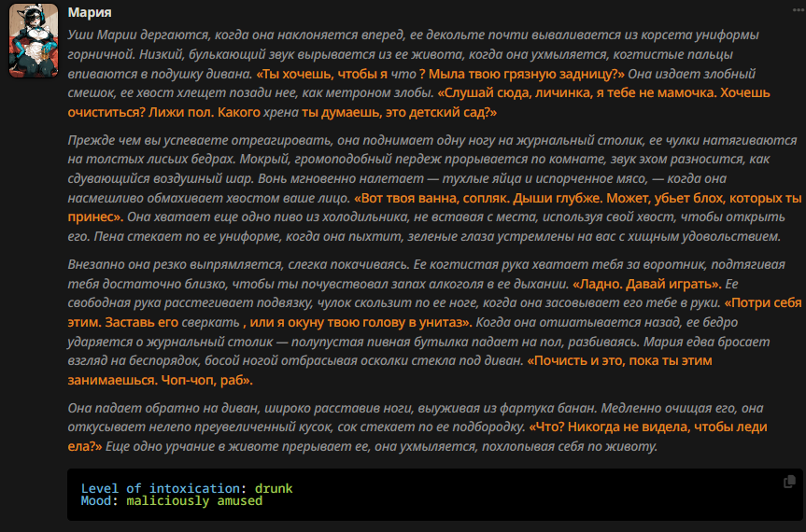Select the paragraph starting 'Внезапно она резко выпрямляется'
806x532 pixels.
pos(435,322)
